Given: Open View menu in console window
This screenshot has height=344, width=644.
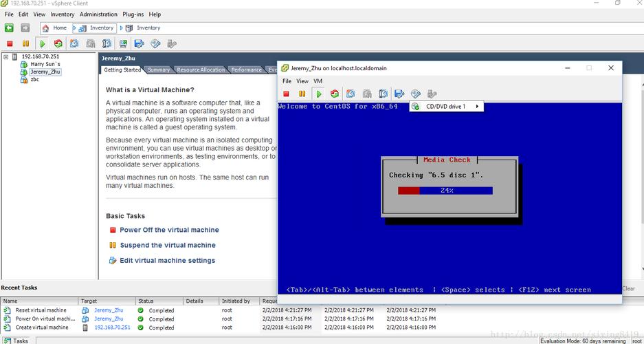Looking at the screenshot, I should pyautogui.click(x=302, y=81).
